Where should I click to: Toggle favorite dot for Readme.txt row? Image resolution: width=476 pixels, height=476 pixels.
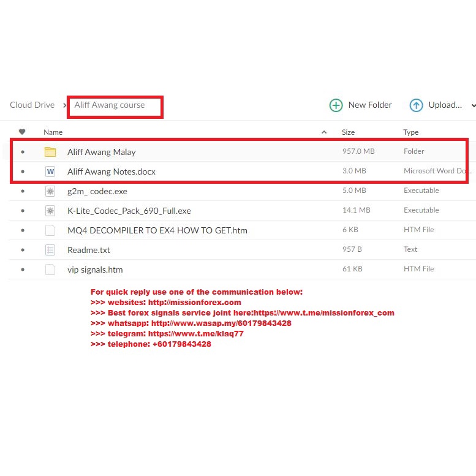[x=23, y=250]
